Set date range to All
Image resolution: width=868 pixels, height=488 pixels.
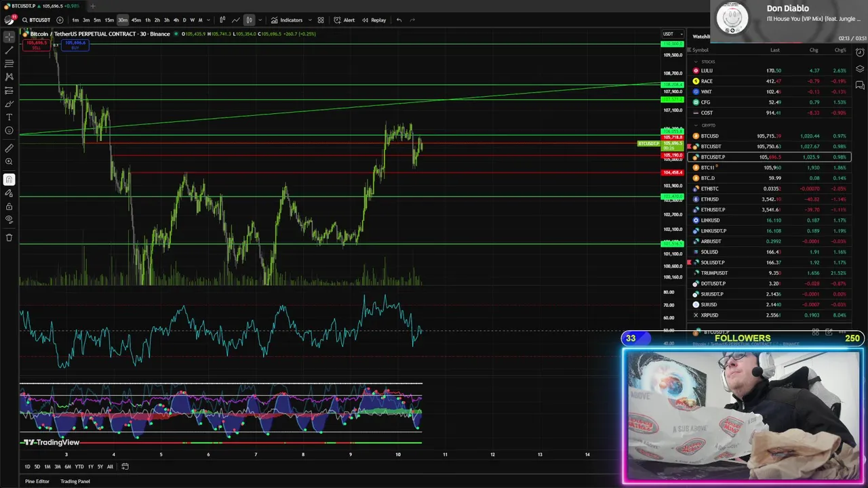[x=110, y=466]
